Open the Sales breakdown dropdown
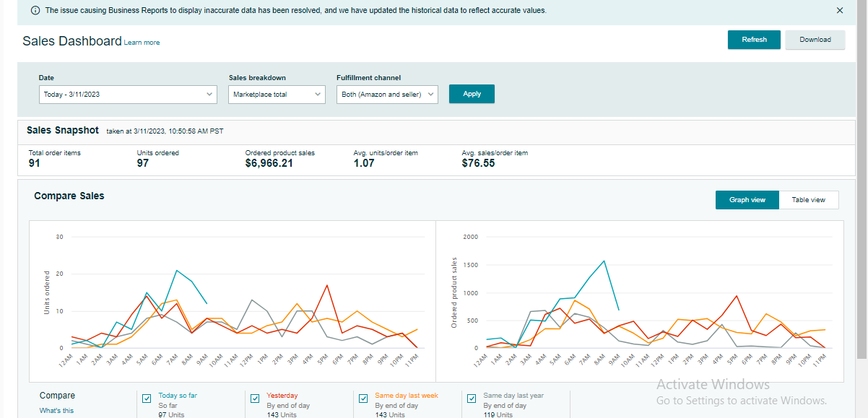Image resolution: width=868 pixels, height=418 pixels. [x=277, y=95]
